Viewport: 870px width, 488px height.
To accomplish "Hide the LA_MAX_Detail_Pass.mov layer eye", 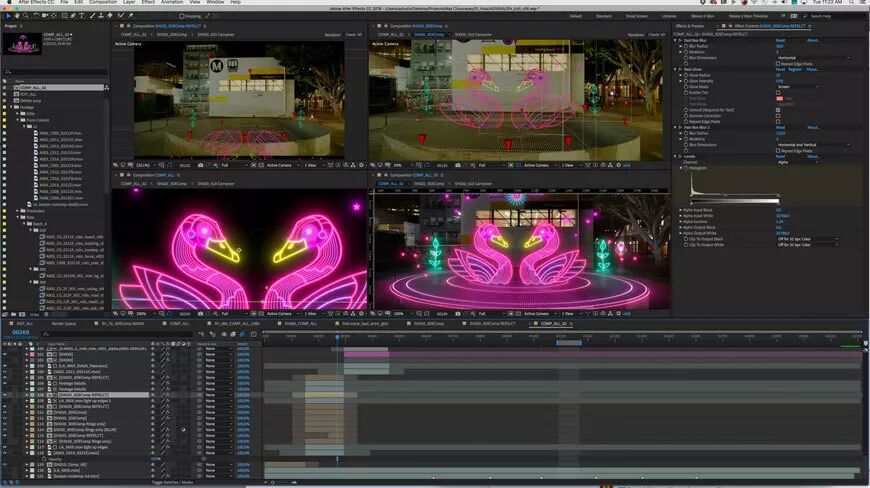I will coord(5,366).
